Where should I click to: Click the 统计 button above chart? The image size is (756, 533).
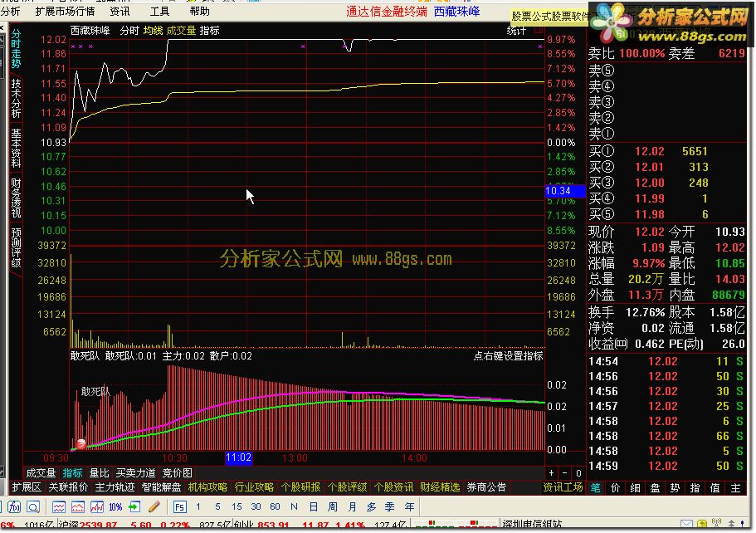[x=516, y=31]
